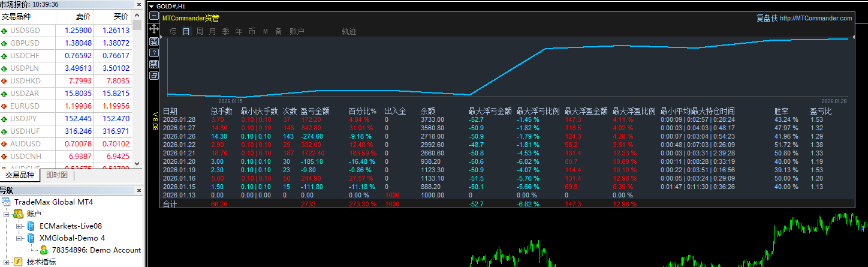Image resolution: width=868 pixels, height=267 pixels.
Task: Click the overlapping-windows restore icon in the panel sidebar
Action: (154, 76)
